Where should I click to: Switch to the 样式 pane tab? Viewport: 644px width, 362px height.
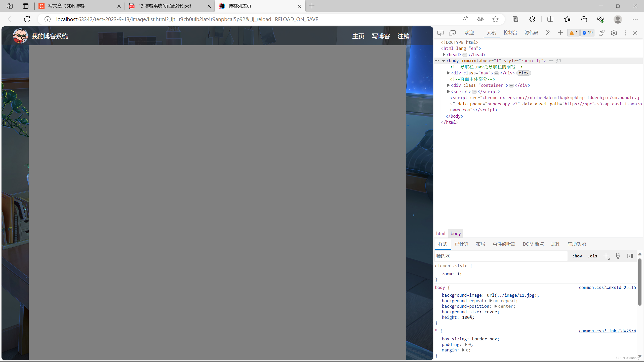coord(443,244)
